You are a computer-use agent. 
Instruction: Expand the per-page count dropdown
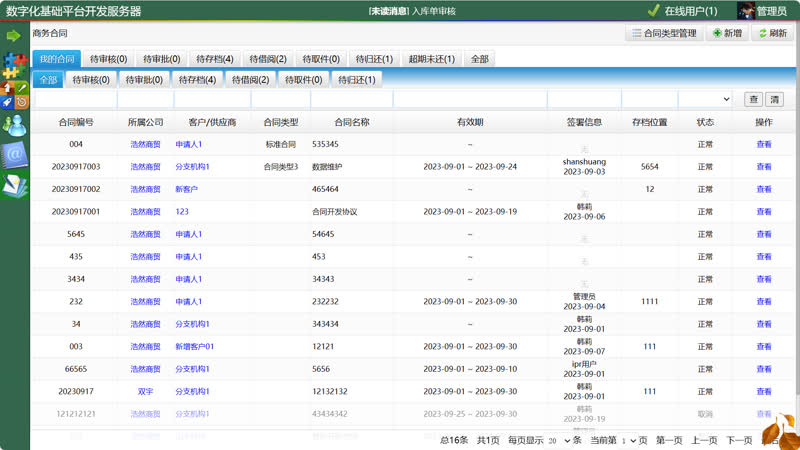pyautogui.click(x=559, y=440)
